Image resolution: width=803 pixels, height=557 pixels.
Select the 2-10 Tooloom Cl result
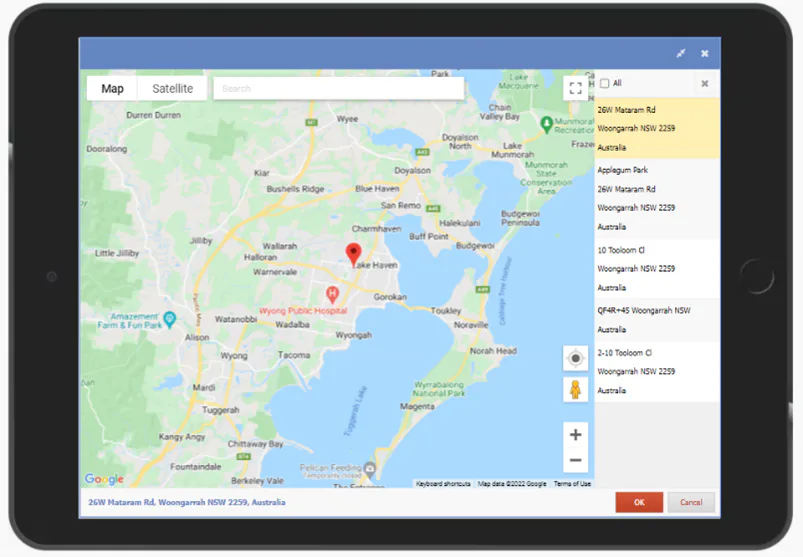[x=657, y=372]
